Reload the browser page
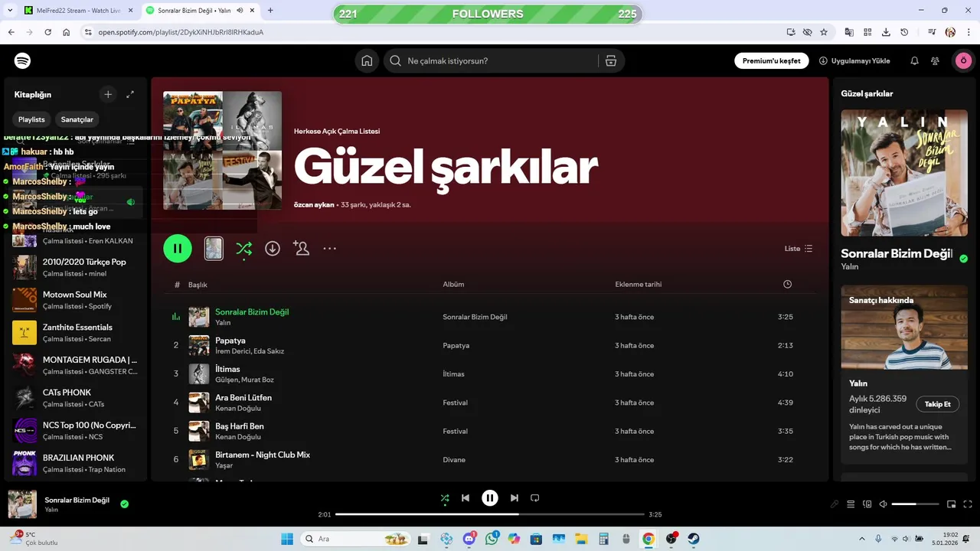Image resolution: width=980 pixels, height=551 pixels. [x=47, y=32]
